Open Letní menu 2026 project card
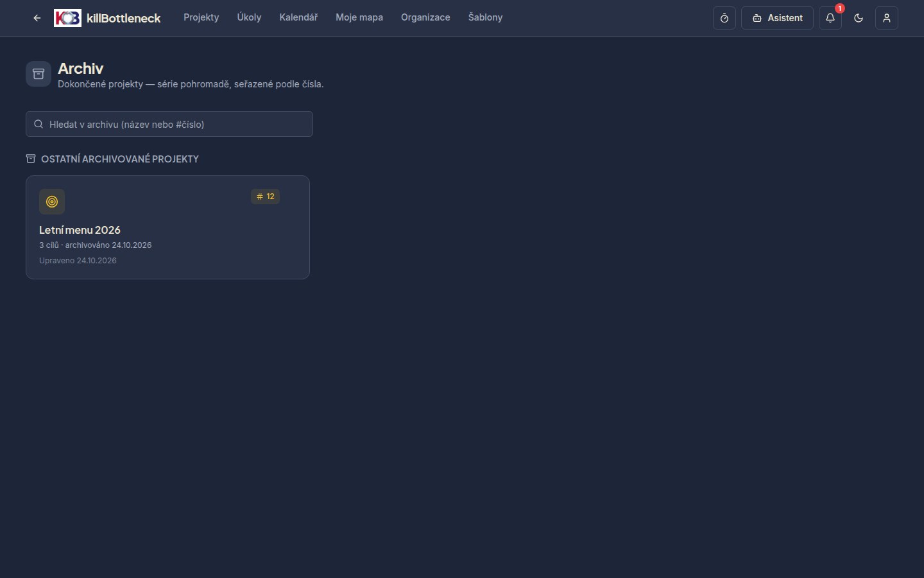 [x=167, y=227]
